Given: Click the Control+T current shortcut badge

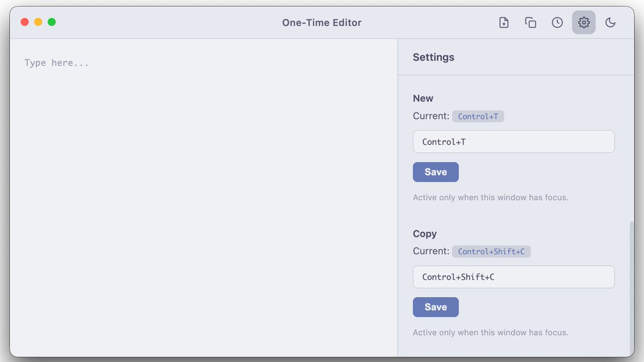Looking at the screenshot, I should [x=478, y=116].
